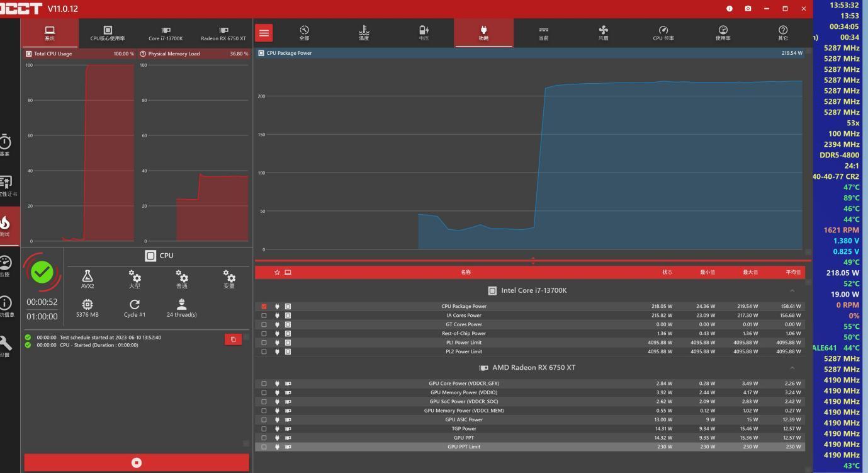Select the GPU Memory Power (VDDIO) row name
Screen dimensions: 868x473
tap(464, 392)
